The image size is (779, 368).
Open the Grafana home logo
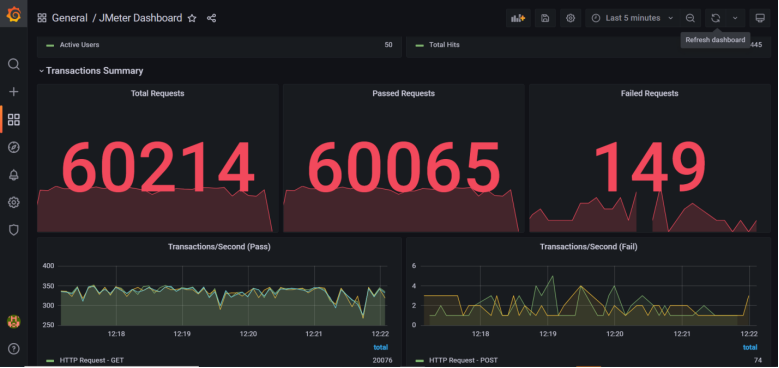tap(13, 15)
